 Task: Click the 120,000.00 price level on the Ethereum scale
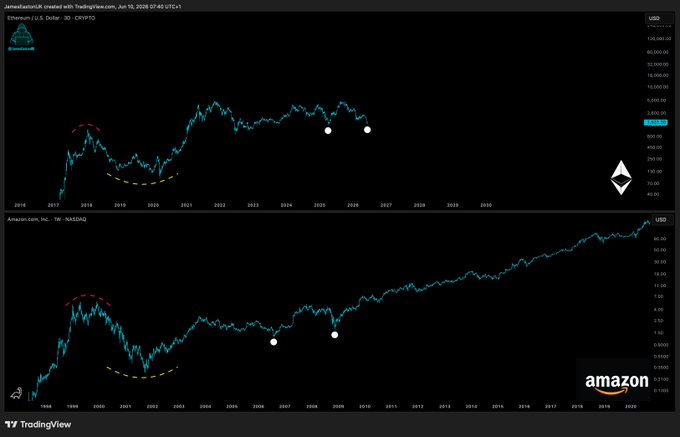pyautogui.click(x=657, y=39)
